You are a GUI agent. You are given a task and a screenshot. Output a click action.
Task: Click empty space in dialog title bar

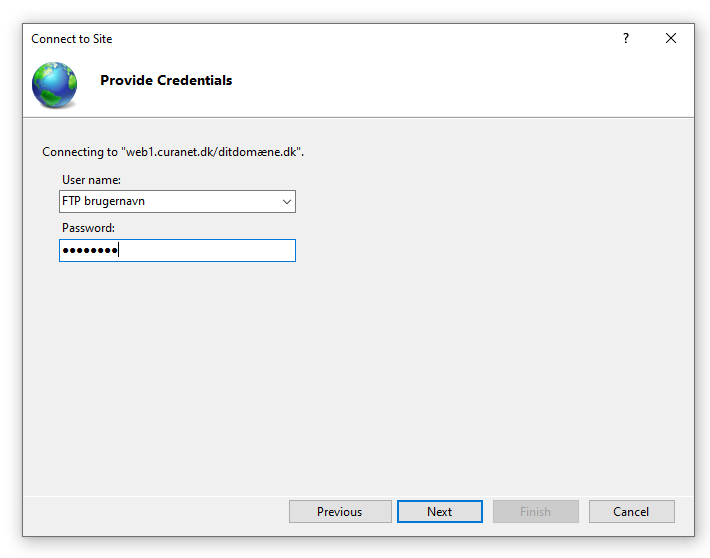coord(362,38)
